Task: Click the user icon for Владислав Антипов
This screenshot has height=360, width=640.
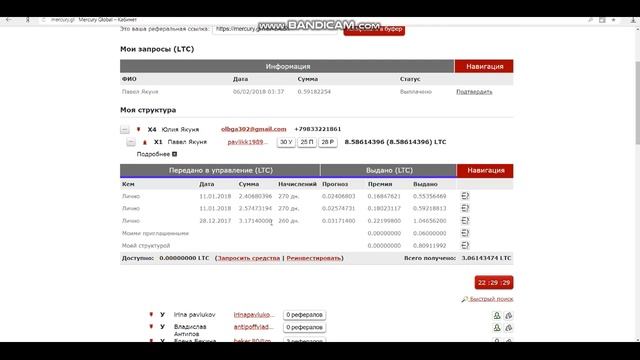Action: pos(497,327)
